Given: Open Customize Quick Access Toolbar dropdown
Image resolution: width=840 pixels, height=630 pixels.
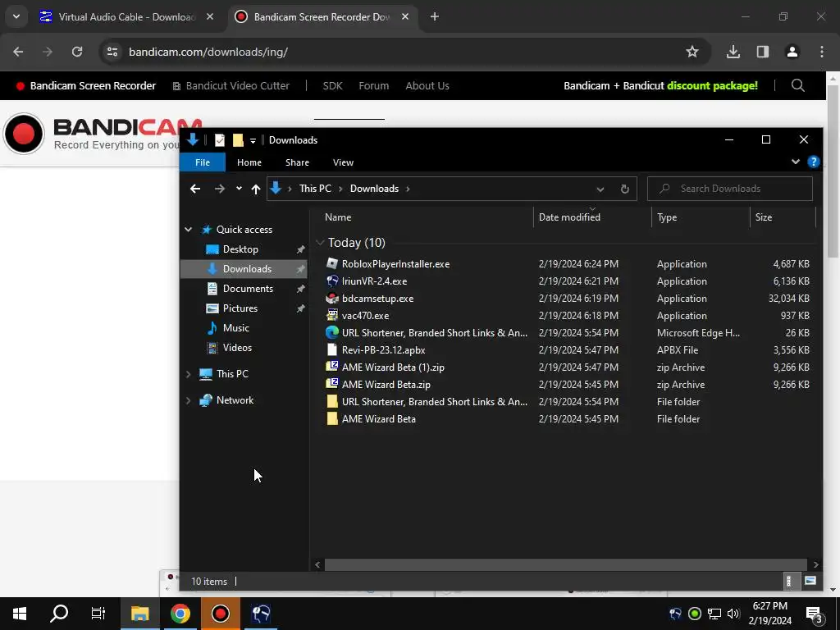Looking at the screenshot, I should pyautogui.click(x=253, y=141).
